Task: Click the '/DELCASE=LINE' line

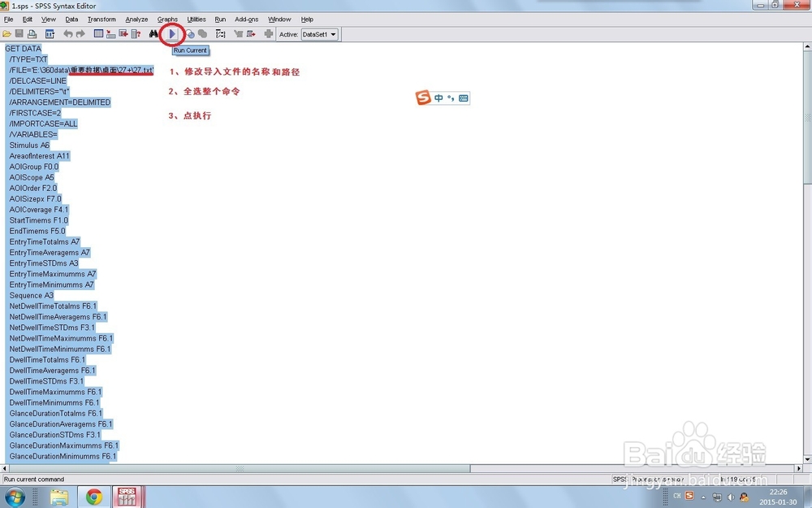Action: [38, 80]
